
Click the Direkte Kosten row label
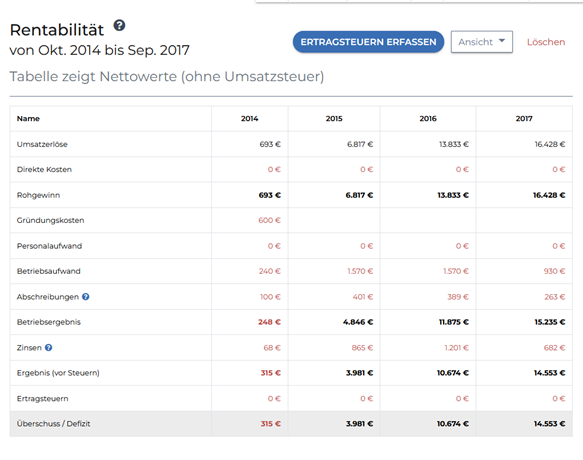[44, 170]
